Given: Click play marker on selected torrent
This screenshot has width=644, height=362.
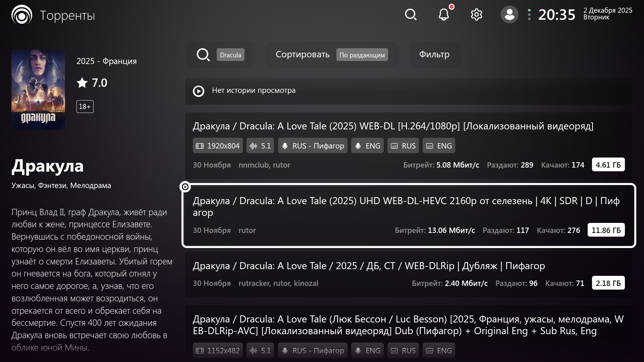Looking at the screenshot, I should pos(185,187).
